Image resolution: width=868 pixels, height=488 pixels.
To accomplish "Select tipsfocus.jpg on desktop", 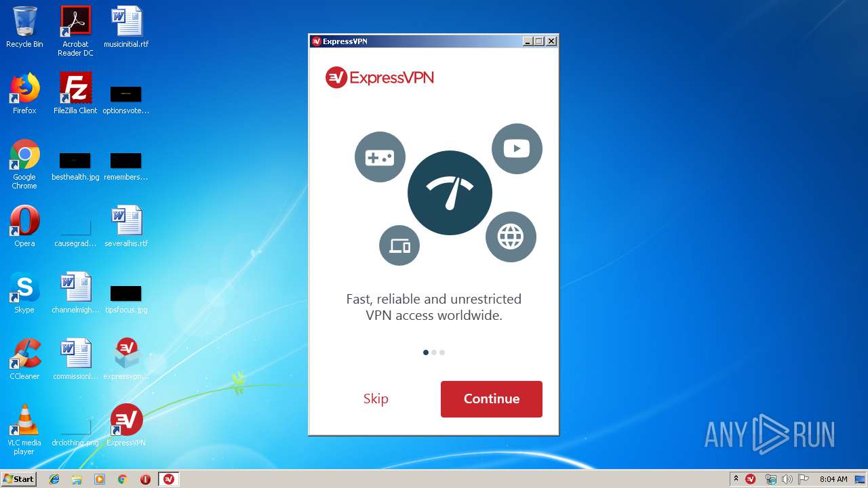I will coord(126,299).
